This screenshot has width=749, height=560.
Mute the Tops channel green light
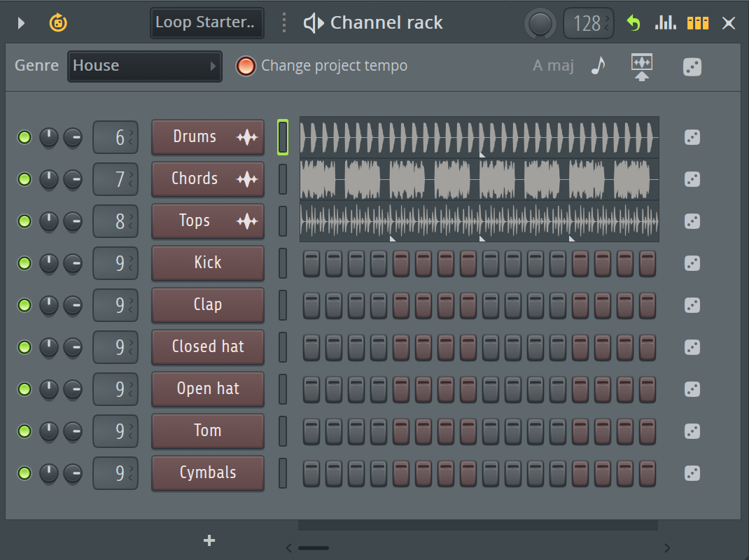pos(24,221)
